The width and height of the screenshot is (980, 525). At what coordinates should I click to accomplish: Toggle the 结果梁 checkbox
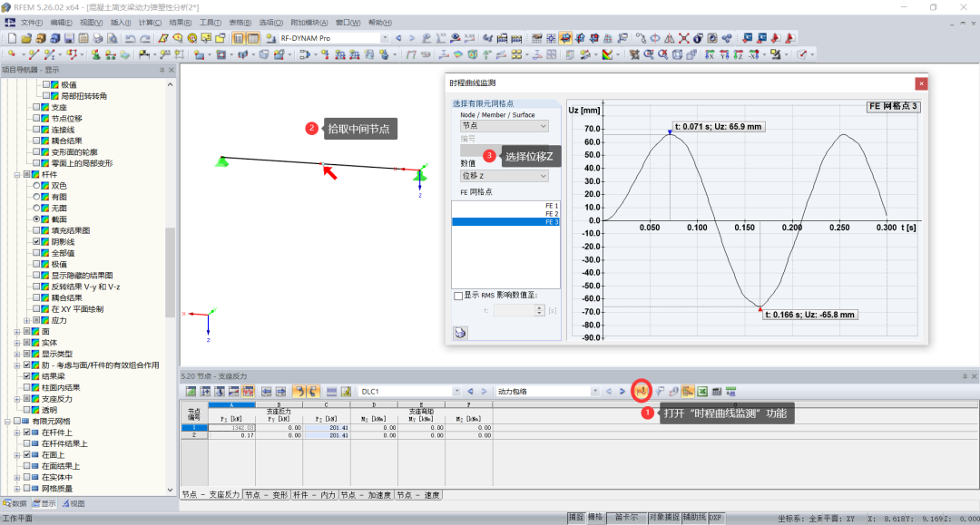[27, 376]
